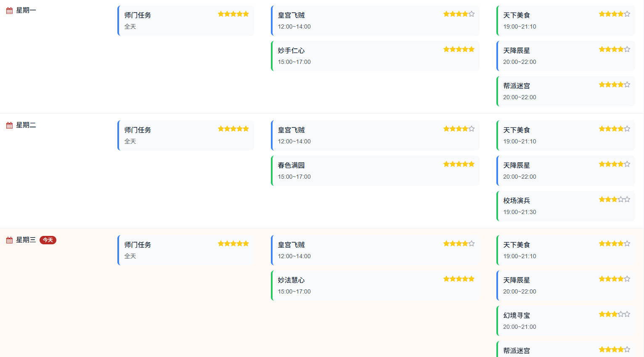Click the star rating on Tuesday's 春色满园
Screen dimensions: 644x357
click(x=459, y=164)
